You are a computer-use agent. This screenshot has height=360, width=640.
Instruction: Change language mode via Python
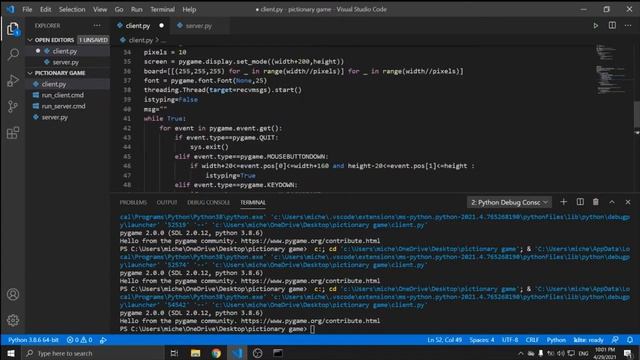coord(556,340)
